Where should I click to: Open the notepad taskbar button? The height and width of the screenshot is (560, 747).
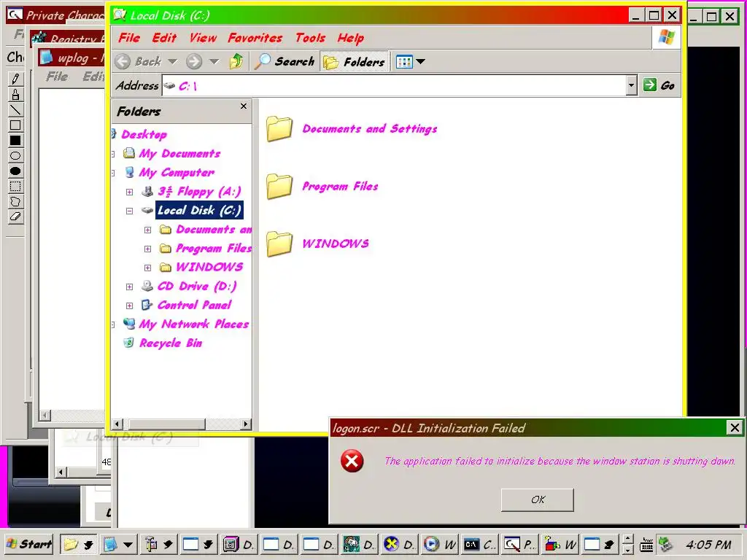tap(117, 544)
